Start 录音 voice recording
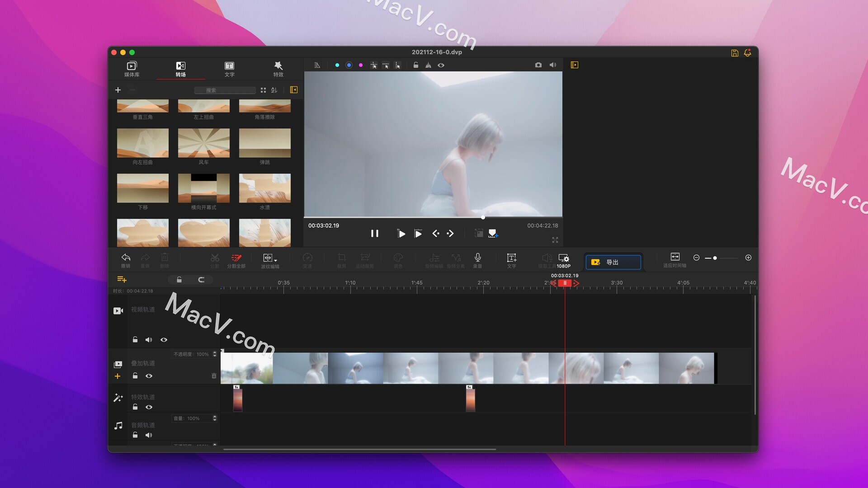The width and height of the screenshot is (868, 488). point(477,260)
